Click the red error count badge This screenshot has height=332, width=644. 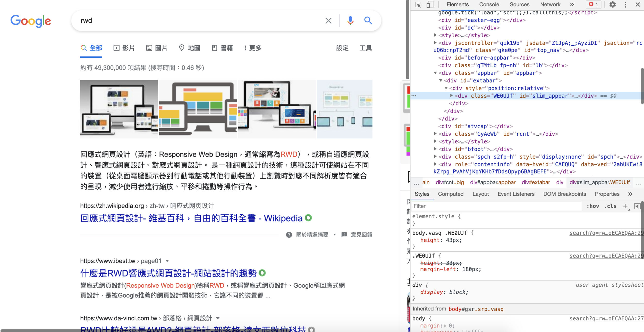(x=594, y=4)
